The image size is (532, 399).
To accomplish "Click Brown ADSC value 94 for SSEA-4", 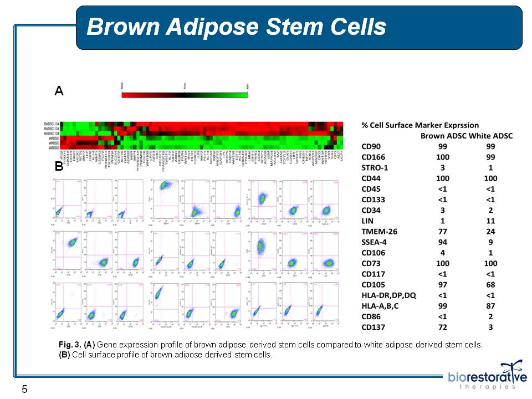I will [442, 242].
